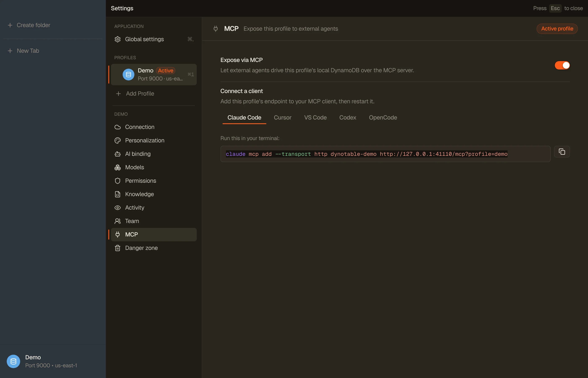Click the Global settings gear icon
Image resolution: width=588 pixels, height=378 pixels.
pyautogui.click(x=118, y=39)
